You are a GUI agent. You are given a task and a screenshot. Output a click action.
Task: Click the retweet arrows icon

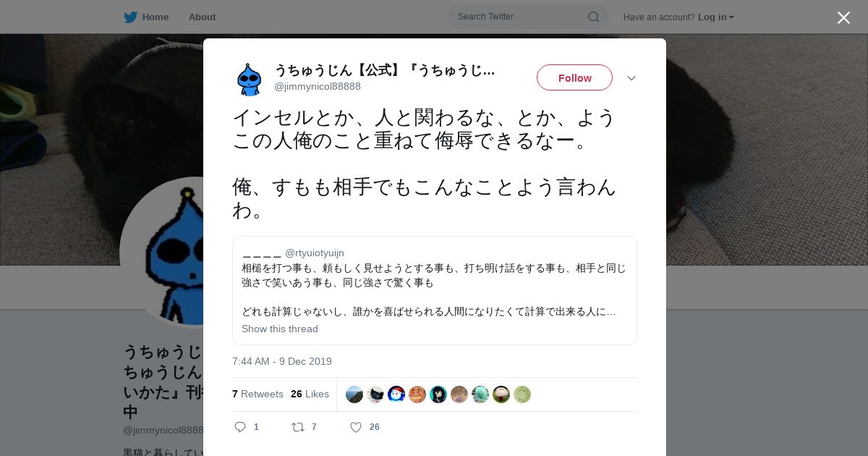[x=297, y=427]
